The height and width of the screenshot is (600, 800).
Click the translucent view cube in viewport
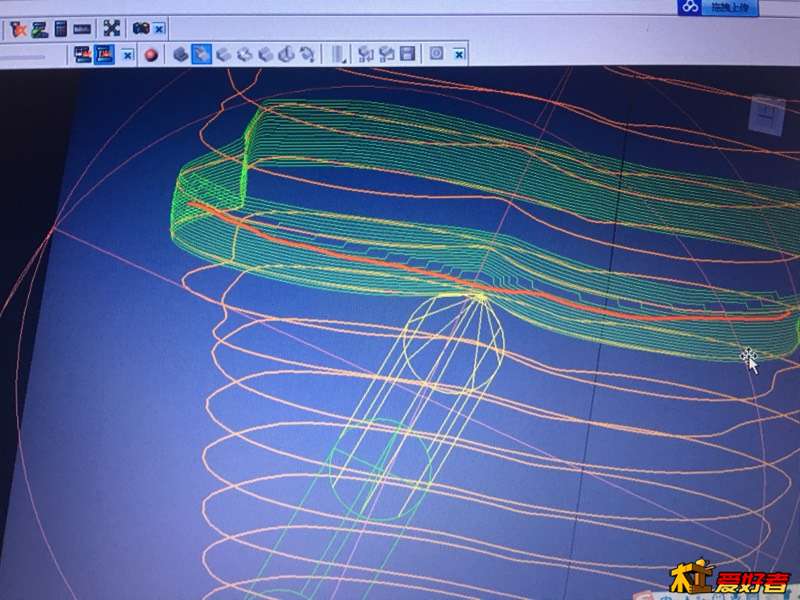point(767,116)
